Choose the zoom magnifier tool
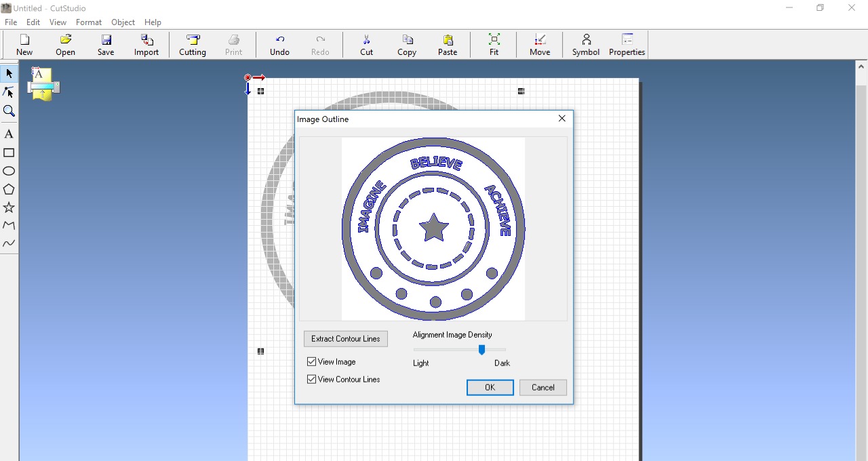Viewport: 868px width, 461px height. tap(9, 111)
